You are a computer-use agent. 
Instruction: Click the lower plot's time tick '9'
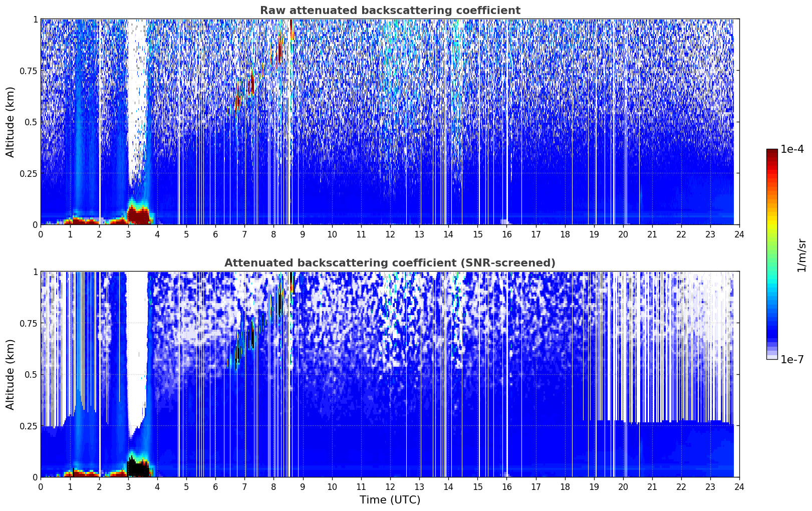pos(303,486)
